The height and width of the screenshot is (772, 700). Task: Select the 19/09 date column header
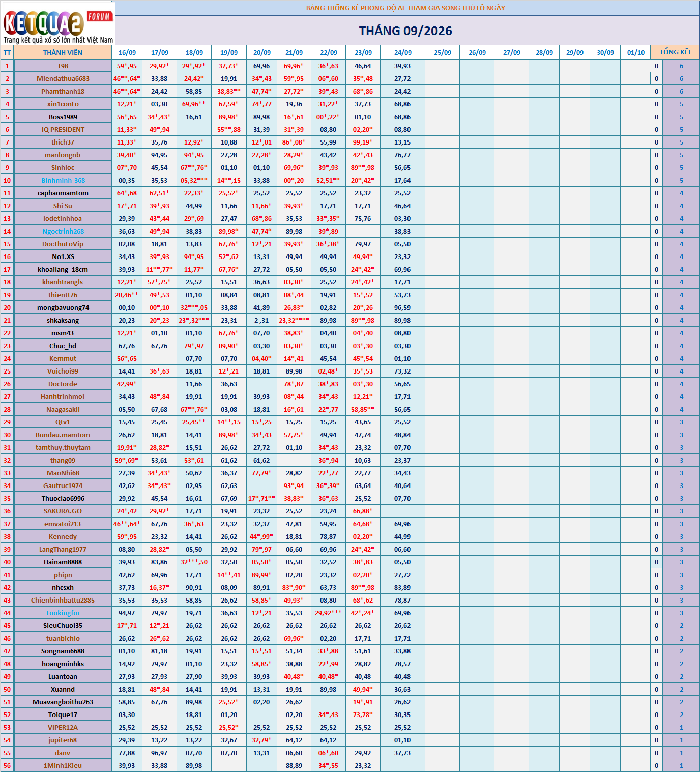tap(228, 52)
